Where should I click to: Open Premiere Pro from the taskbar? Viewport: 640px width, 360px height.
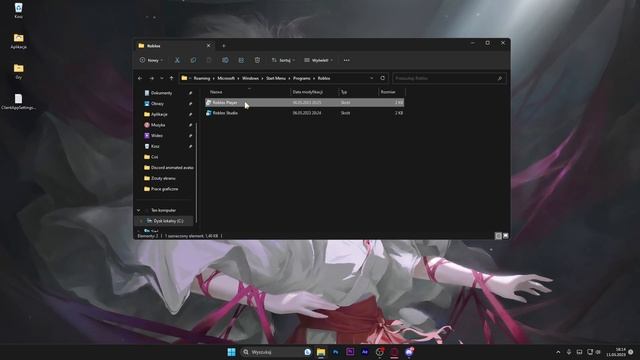click(x=350, y=352)
